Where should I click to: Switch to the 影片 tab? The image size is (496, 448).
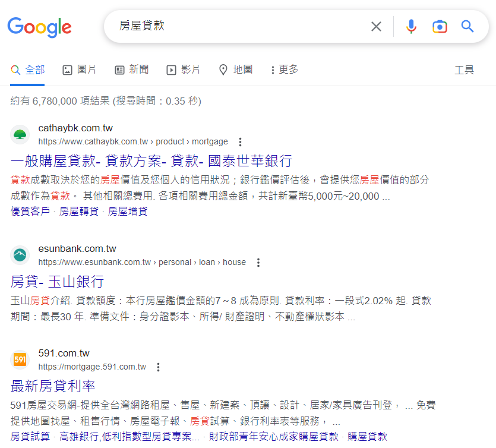click(x=183, y=70)
